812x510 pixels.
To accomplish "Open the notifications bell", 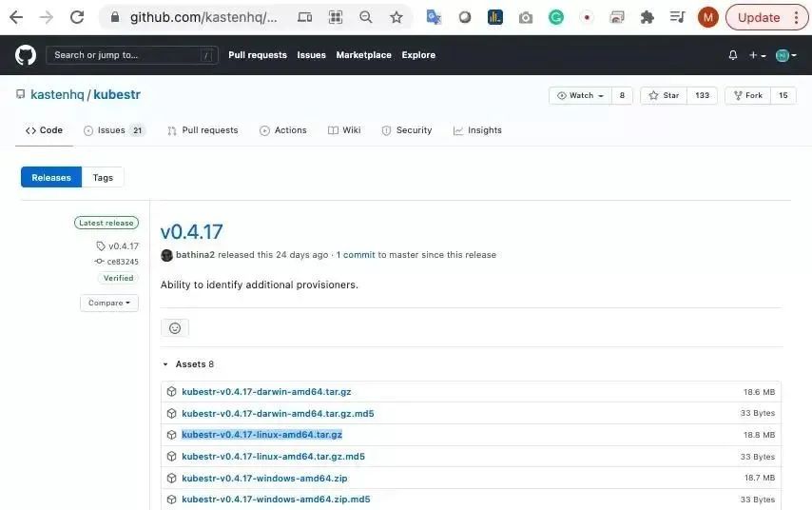I will pos(733,55).
